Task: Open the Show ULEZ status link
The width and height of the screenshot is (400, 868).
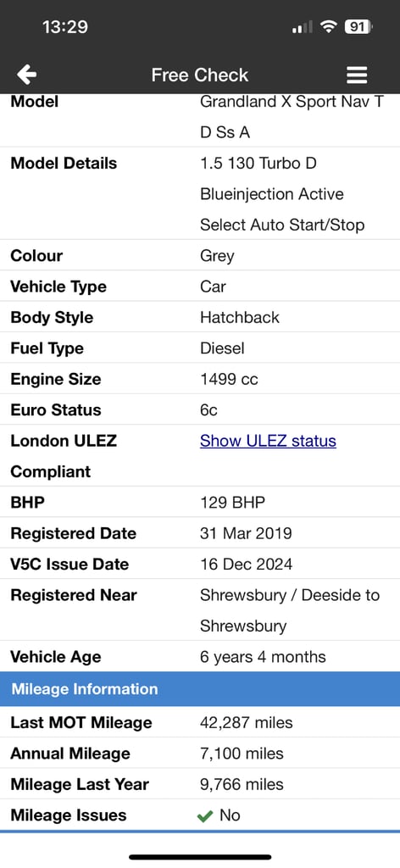Action: [x=268, y=441]
